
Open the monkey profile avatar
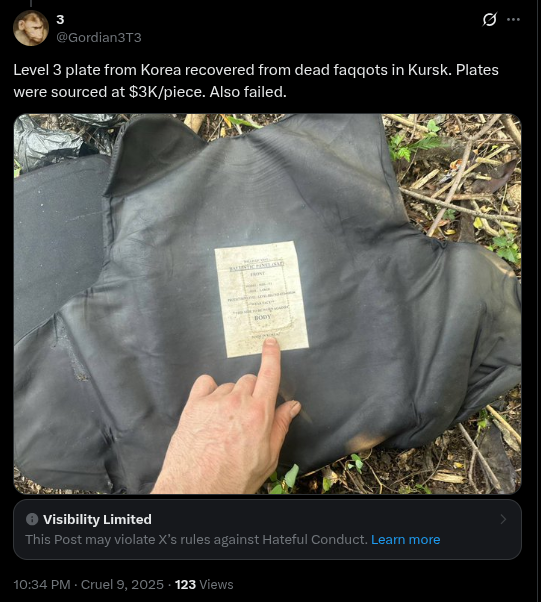click(x=31, y=28)
